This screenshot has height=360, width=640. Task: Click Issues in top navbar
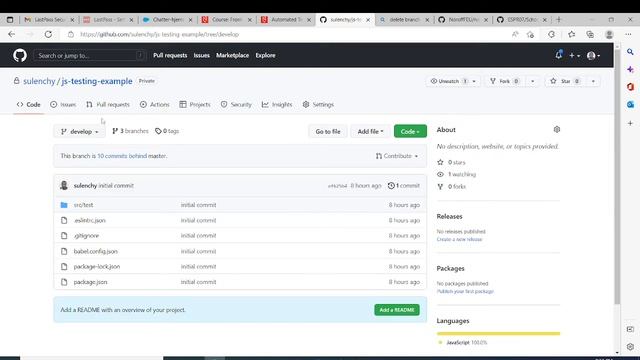point(202,56)
